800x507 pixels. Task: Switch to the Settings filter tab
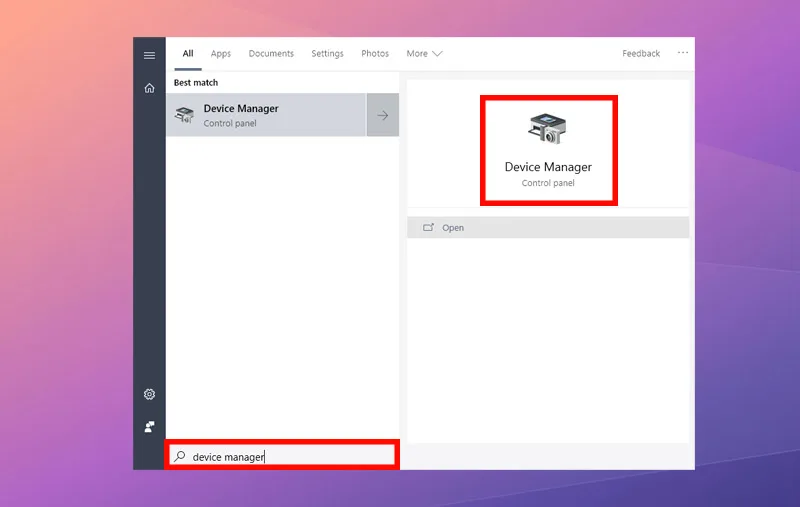click(327, 54)
